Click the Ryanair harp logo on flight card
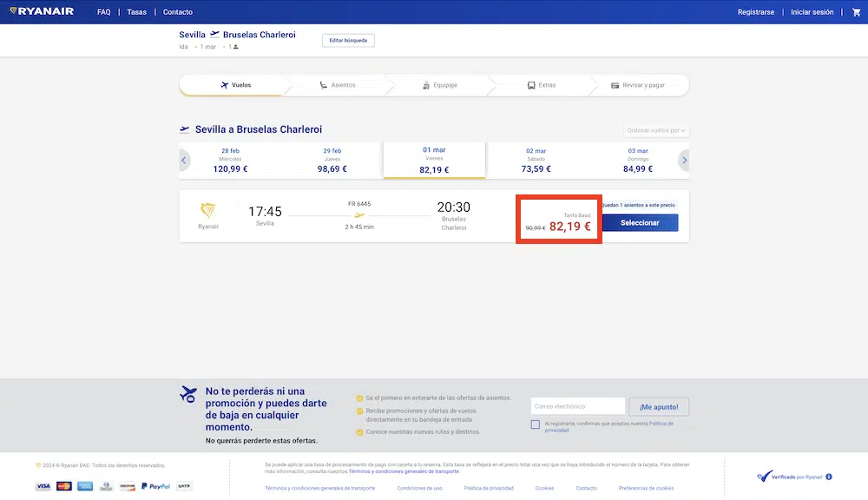868x500 pixels. click(x=208, y=210)
